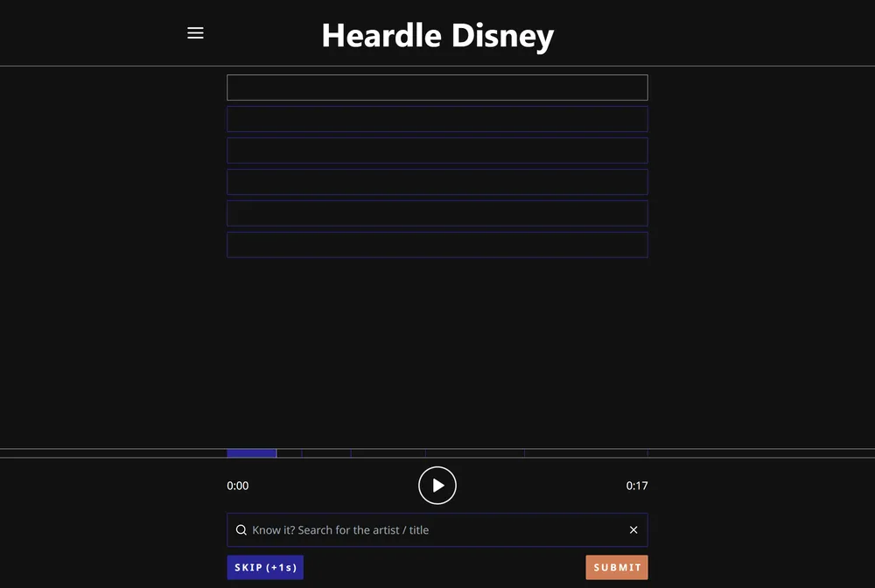
Task: Select the first white-bordered guess row
Action: point(437,87)
